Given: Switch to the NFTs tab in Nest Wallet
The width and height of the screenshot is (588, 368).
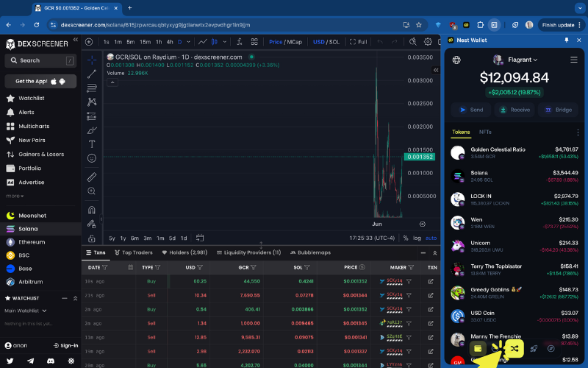Looking at the screenshot, I should pos(485,132).
